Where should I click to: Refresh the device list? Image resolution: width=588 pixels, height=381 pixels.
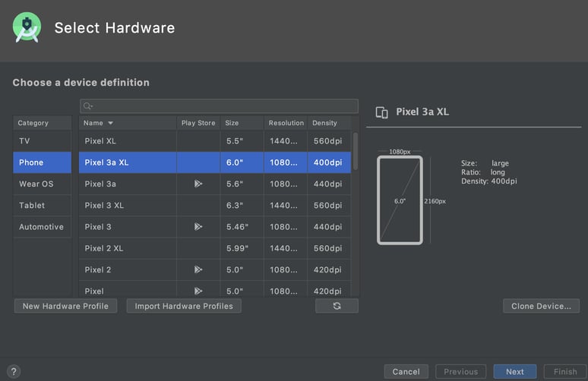[337, 306]
